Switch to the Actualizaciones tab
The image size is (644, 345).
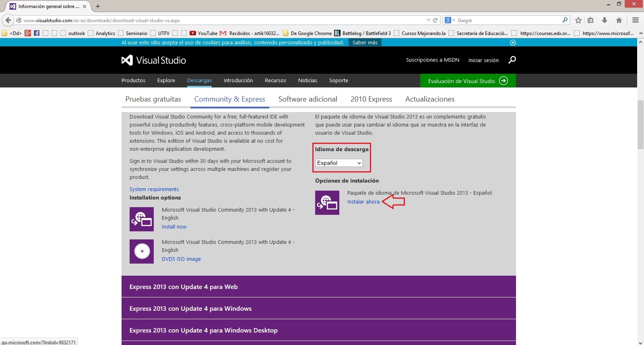click(x=430, y=99)
